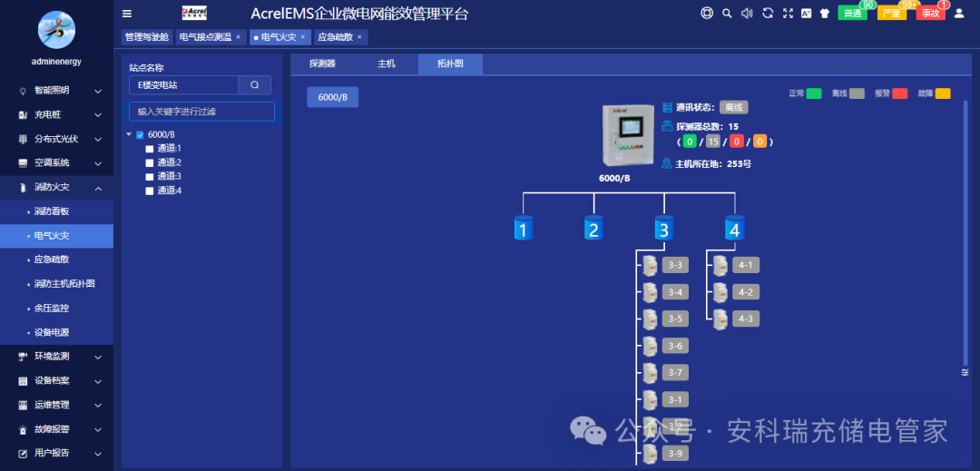Viewport: 980px width, 471px height.
Task: Expand the 智能照明 menu
Action: point(57,91)
